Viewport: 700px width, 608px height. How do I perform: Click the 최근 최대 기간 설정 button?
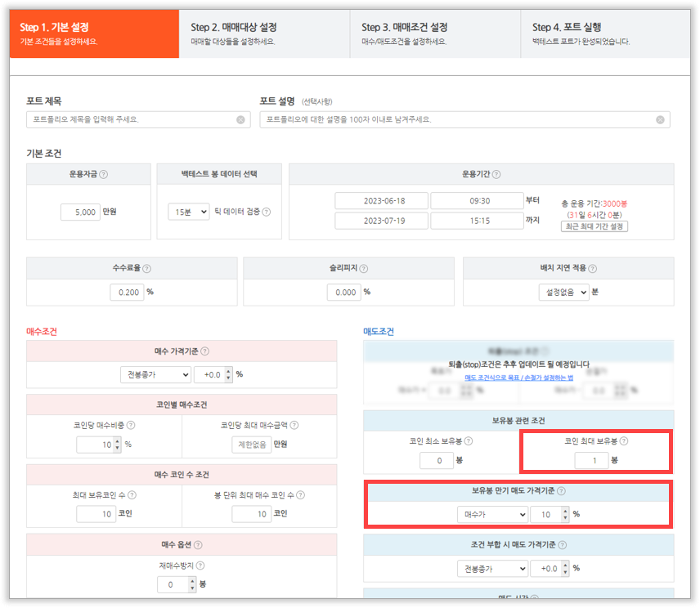click(594, 226)
